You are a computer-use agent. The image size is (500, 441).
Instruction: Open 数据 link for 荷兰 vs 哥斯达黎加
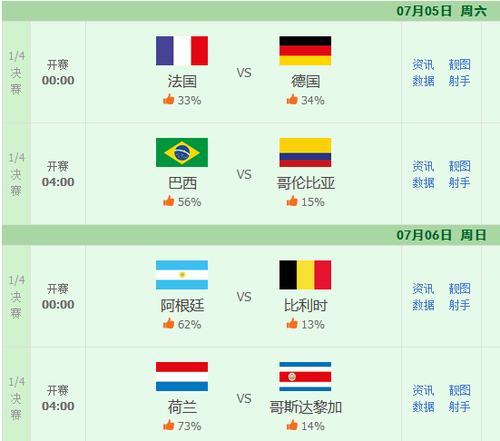[423, 407]
